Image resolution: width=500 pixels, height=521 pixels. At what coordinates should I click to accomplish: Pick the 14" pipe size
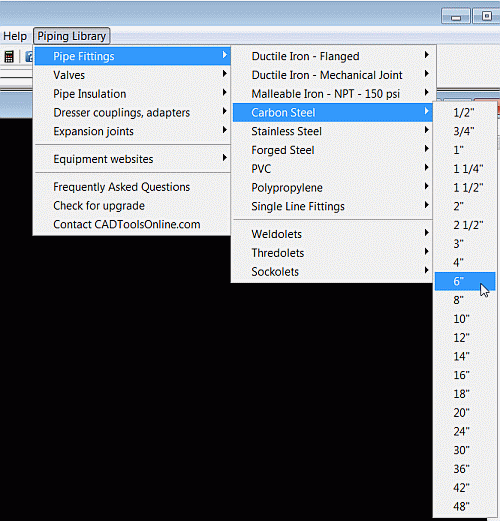[465, 356]
